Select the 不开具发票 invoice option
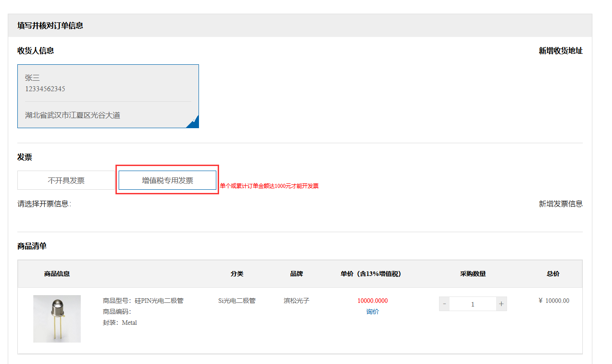Image resolution: width=612 pixels, height=364 pixels. (66, 180)
